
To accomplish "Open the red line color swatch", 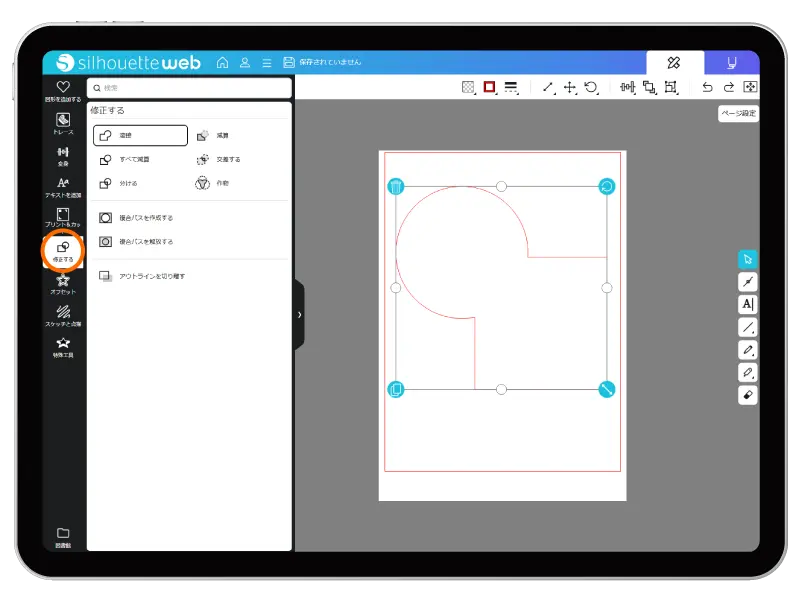I will pyautogui.click(x=490, y=87).
